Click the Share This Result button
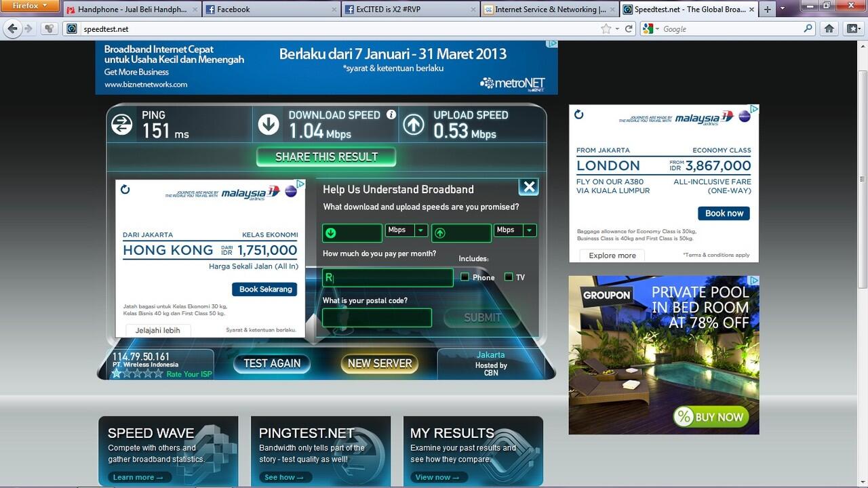The image size is (868, 488). point(326,157)
